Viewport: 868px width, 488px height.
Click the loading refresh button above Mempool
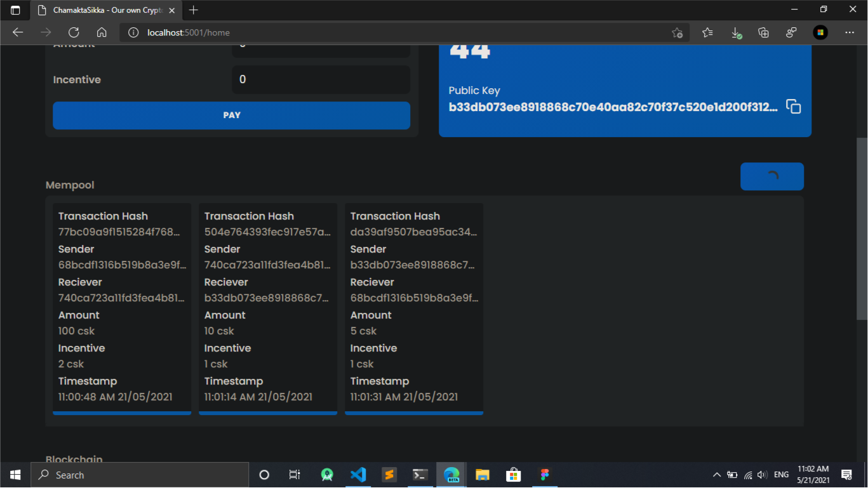coord(771,176)
